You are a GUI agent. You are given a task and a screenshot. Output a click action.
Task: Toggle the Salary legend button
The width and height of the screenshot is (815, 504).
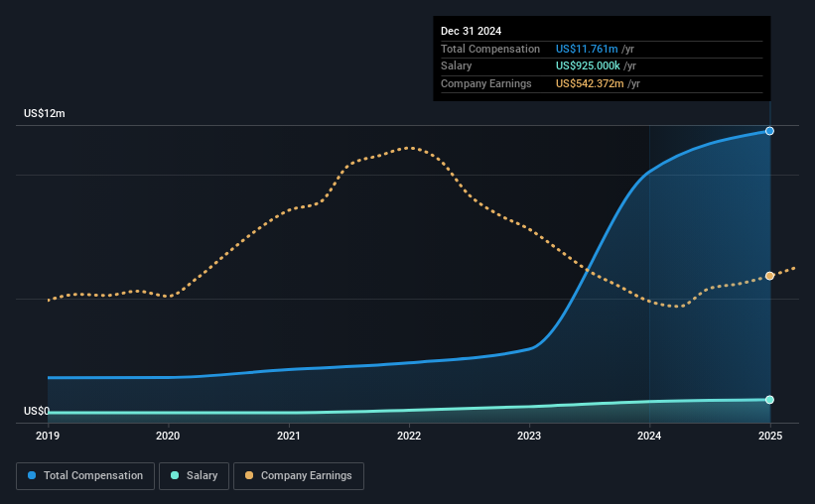click(x=194, y=476)
